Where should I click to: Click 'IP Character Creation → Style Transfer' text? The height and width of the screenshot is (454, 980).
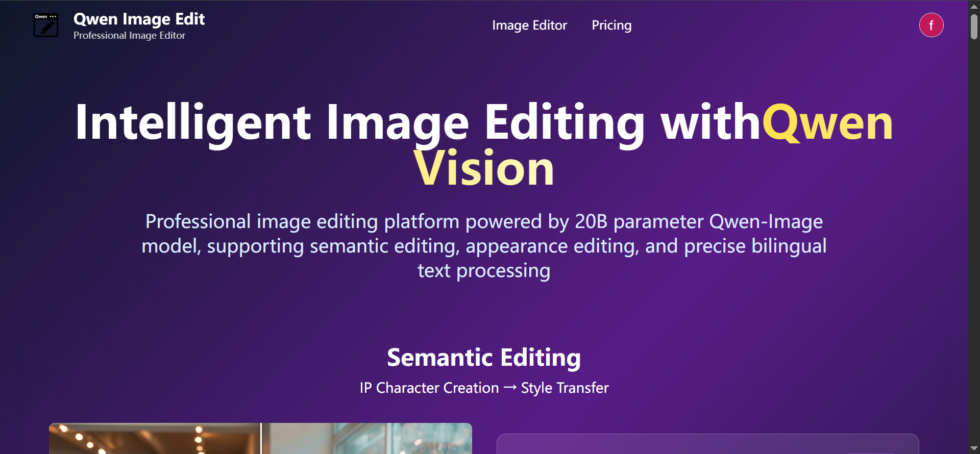point(484,388)
